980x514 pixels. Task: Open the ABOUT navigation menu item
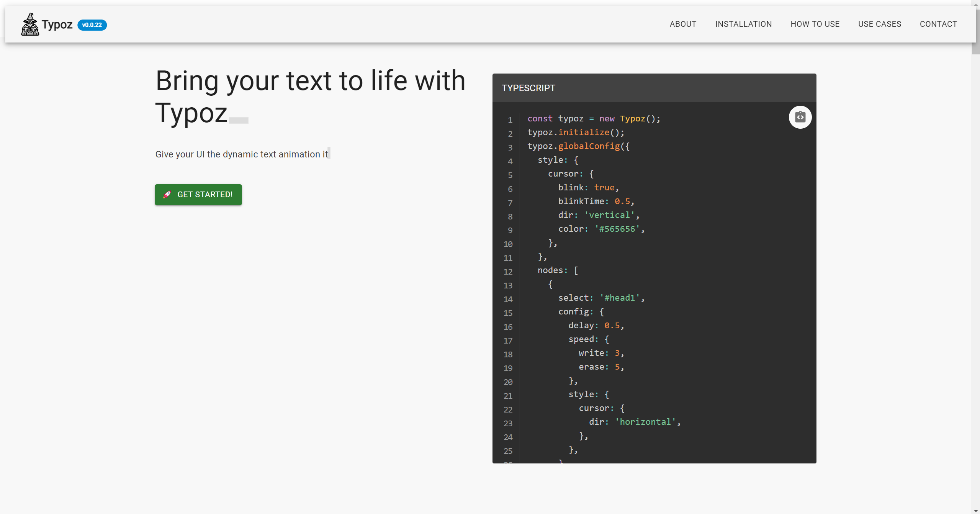click(683, 24)
